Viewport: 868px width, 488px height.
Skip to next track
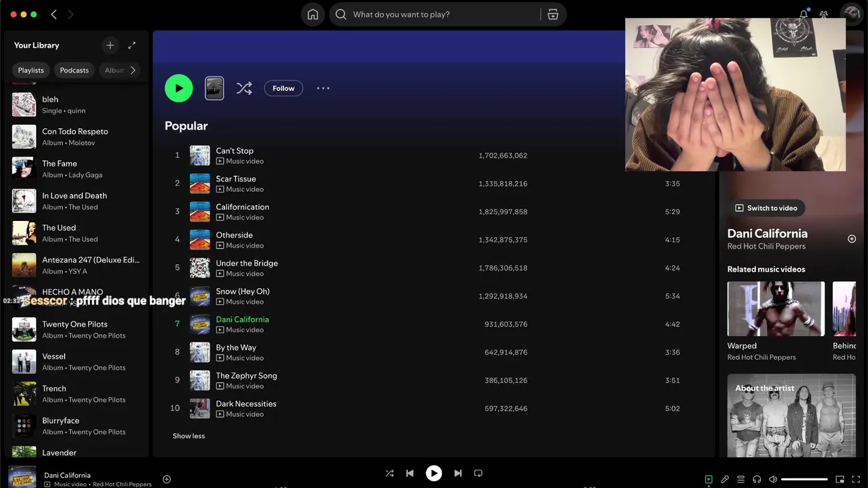458,473
